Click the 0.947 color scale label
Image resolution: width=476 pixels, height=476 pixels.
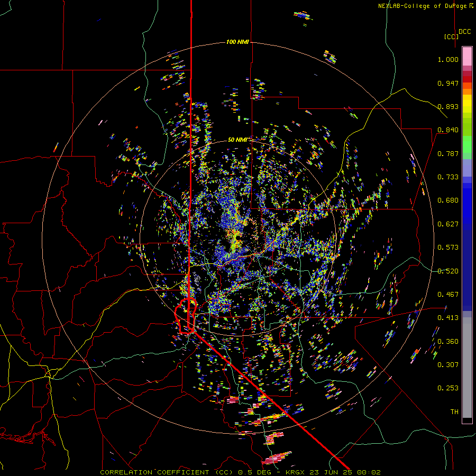pos(448,83)
